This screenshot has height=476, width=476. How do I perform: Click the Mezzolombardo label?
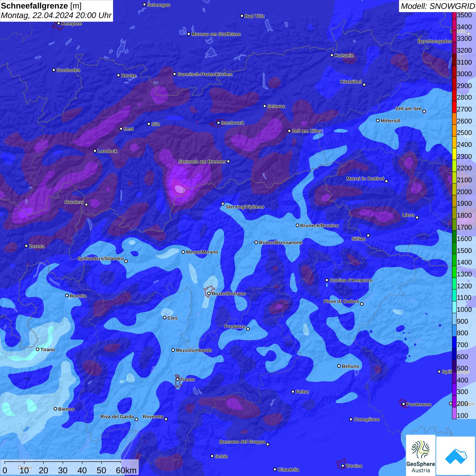click(194, 350)
